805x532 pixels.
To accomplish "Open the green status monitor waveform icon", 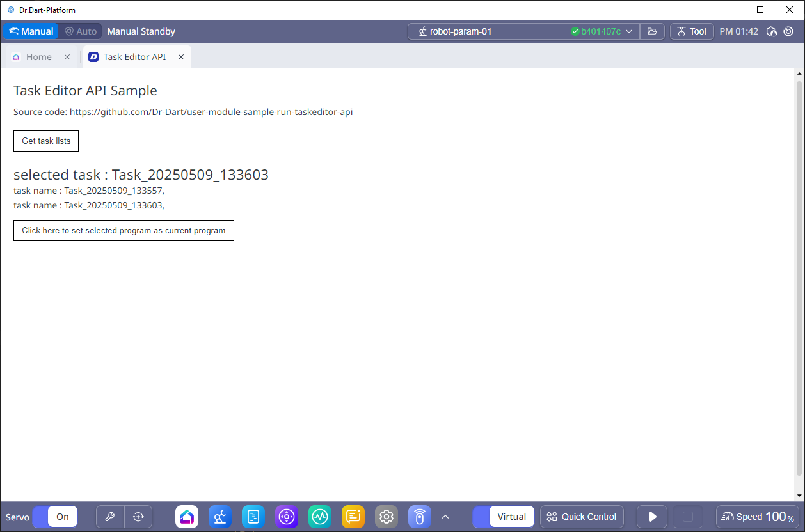I will coord(320,517).
